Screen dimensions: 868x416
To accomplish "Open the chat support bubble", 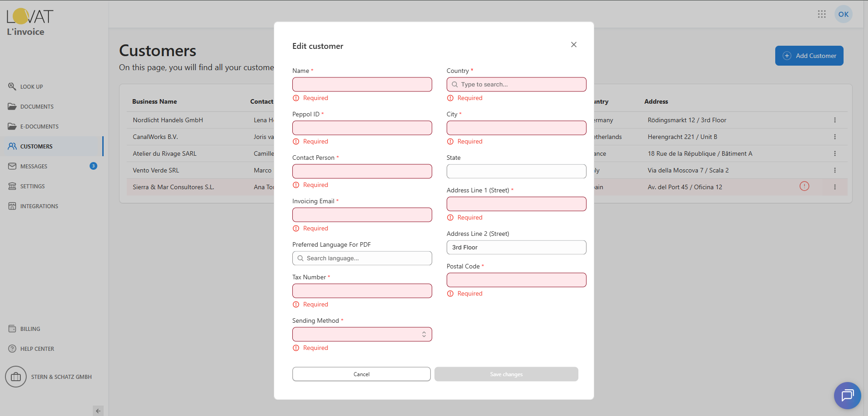I will pyautogui.click(x=847, y=395).
